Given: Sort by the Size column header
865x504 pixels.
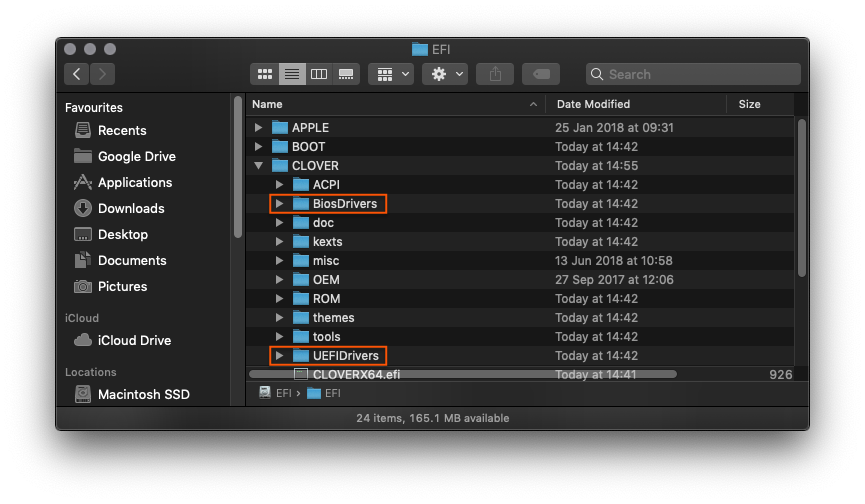Looking at the screenshot, I should pos(749,104).
